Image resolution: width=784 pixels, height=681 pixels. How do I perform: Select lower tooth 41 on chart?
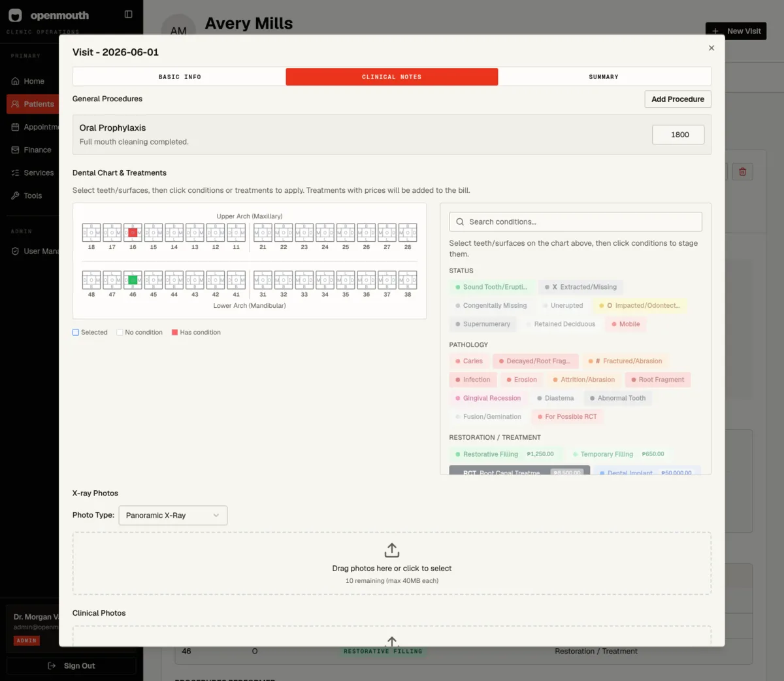(x=237, y=280)
